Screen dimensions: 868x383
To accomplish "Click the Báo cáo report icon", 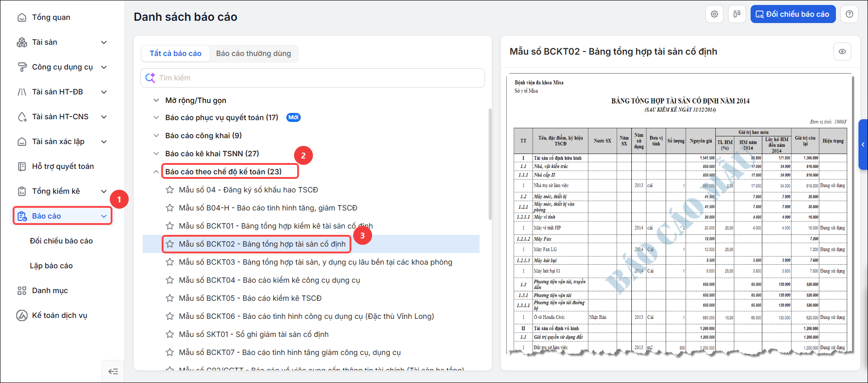I will point(22,216).
